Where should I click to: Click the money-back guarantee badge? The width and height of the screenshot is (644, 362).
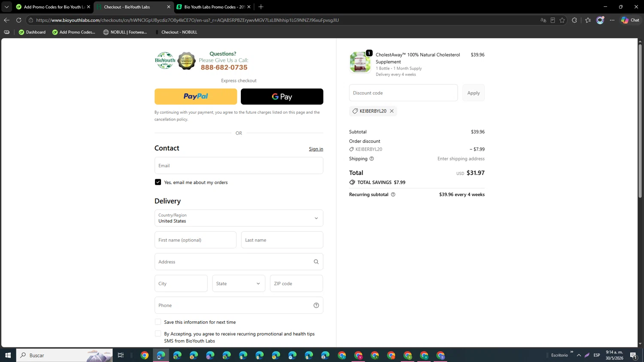click(186, 61)
